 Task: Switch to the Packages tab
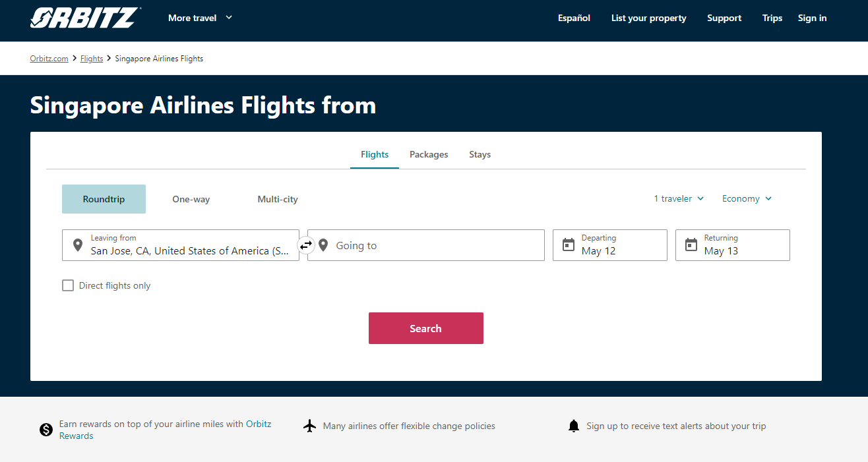(x=429, y=154)
